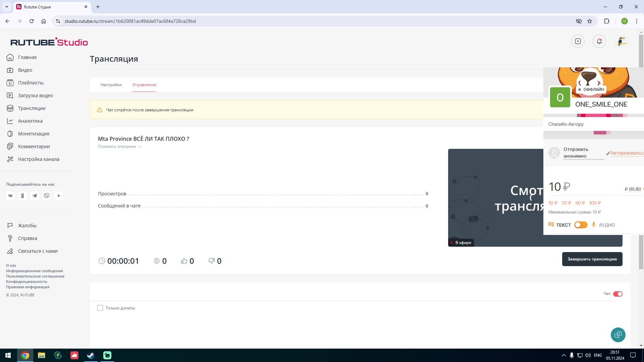644x362 pixels.
Task: Open File Explorer from the taskbar
Action: click(x=41, y=355)
